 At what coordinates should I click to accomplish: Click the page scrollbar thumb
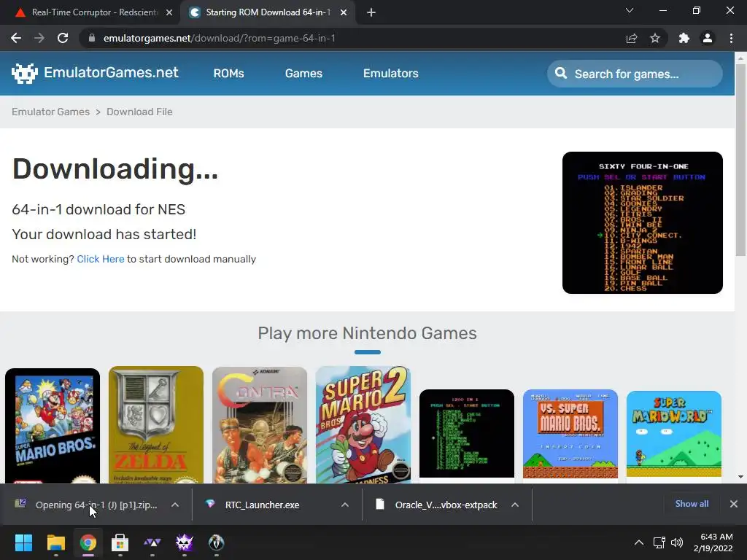741,160
